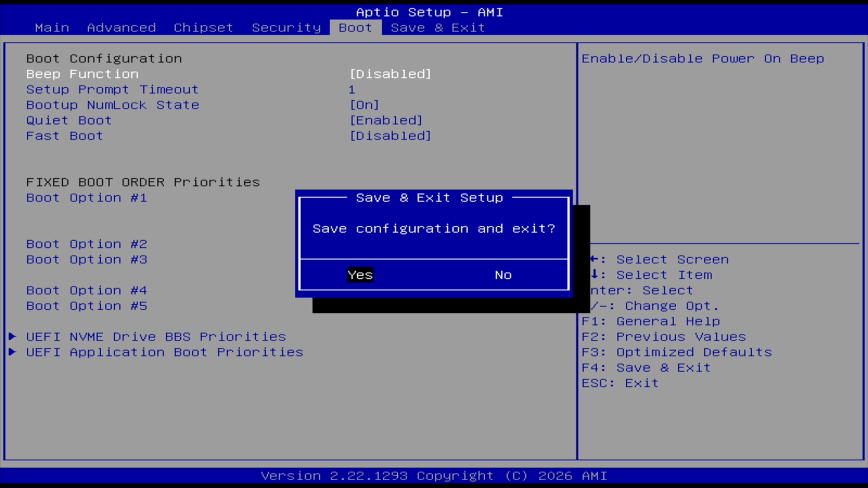
Task: Select Boot Option #3
Action: click(x=87, y=260)
